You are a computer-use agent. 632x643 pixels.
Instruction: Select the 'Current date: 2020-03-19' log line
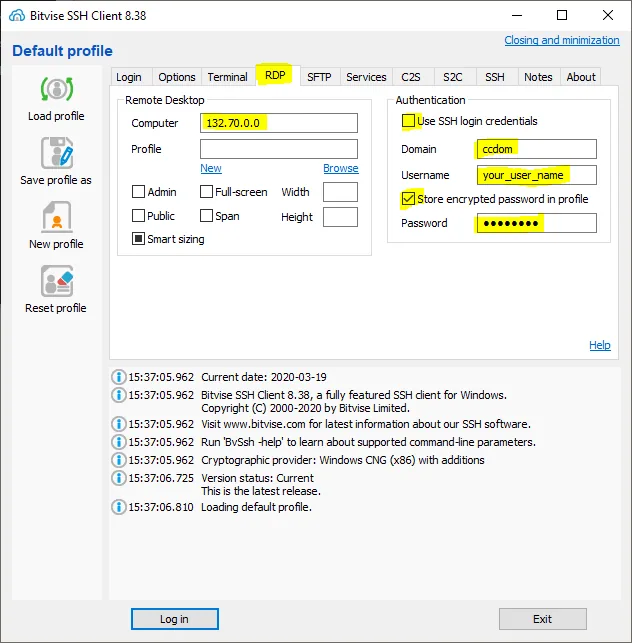click(x=264, y=377)
